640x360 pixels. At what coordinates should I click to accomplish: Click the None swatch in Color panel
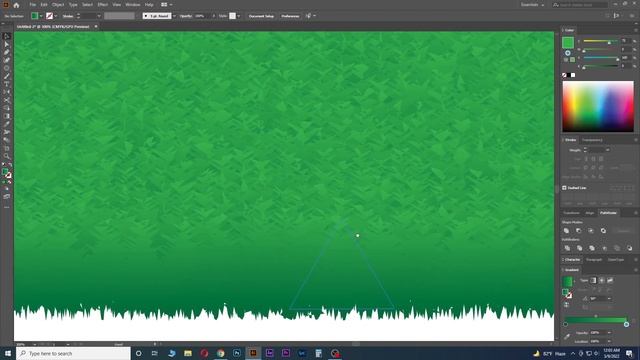tap(564, 75)
